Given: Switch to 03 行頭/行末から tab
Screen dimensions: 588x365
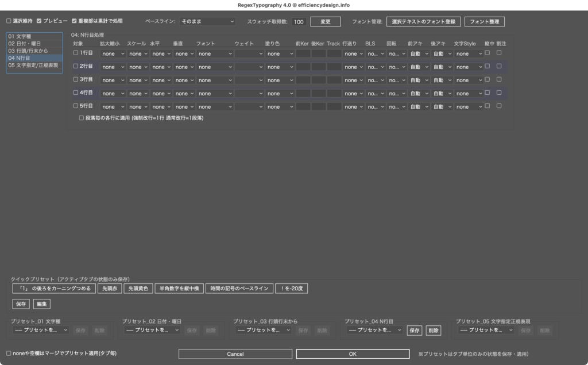Looking at the screenshot, I should pos(34,51).
